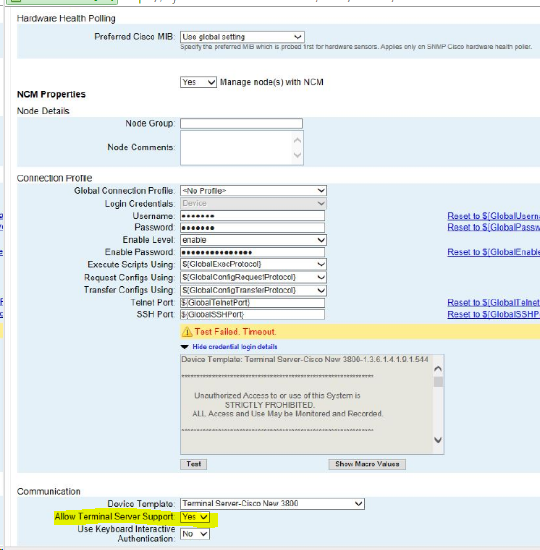Toggle Allow Terminal Server Support dropdown
The image size is (540, 550).
pyautogui.click(x=195, y=517)
